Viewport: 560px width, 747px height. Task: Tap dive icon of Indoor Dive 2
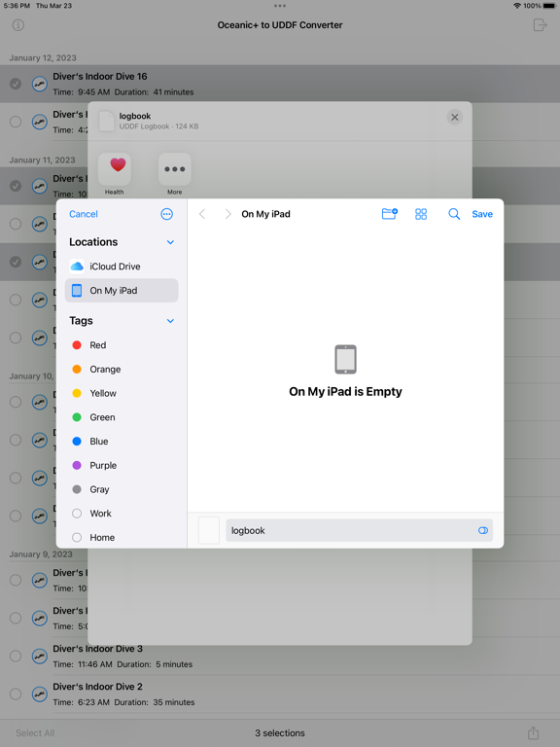tap(40, 694)
